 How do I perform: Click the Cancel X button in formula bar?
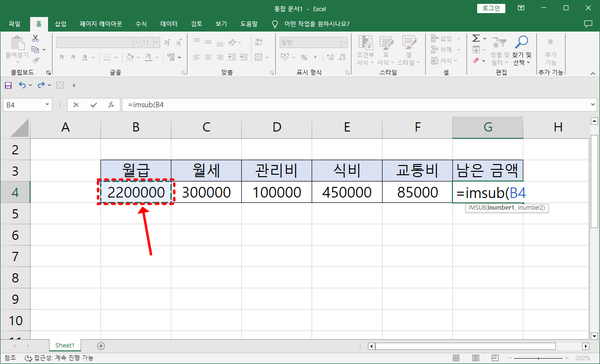pos(76,105)
